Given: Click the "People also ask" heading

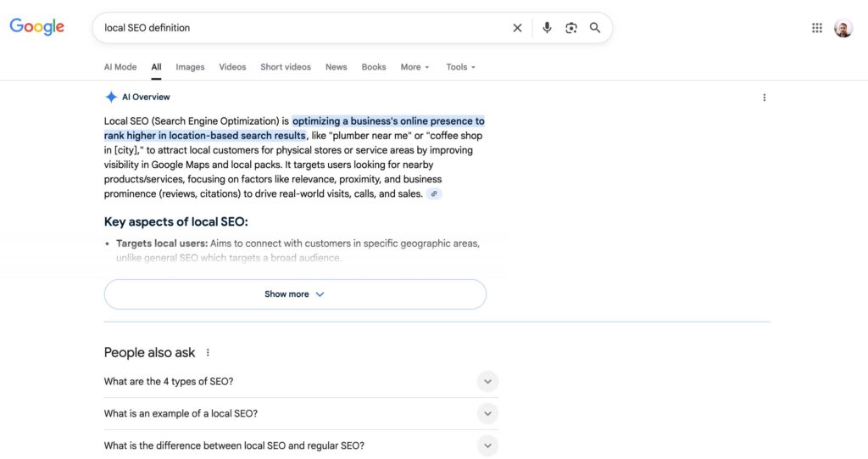Looking at the screenshot, I should point(149,353).
